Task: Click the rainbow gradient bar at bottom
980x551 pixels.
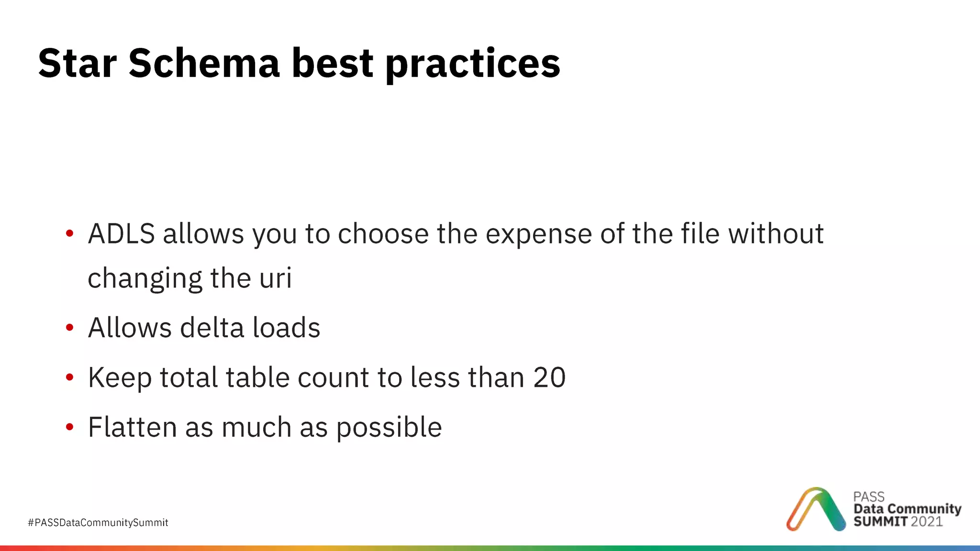Action: 490,548
